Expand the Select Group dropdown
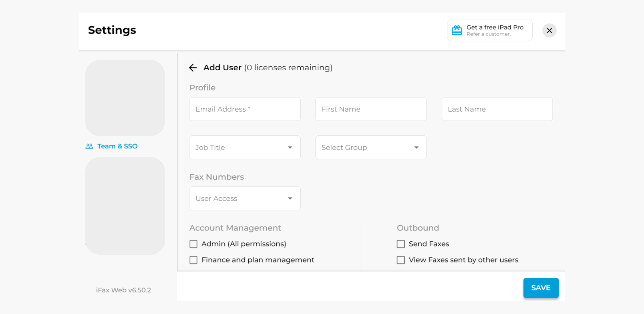The width and height of the screenshot is (644, 314). tap(371, 147)
